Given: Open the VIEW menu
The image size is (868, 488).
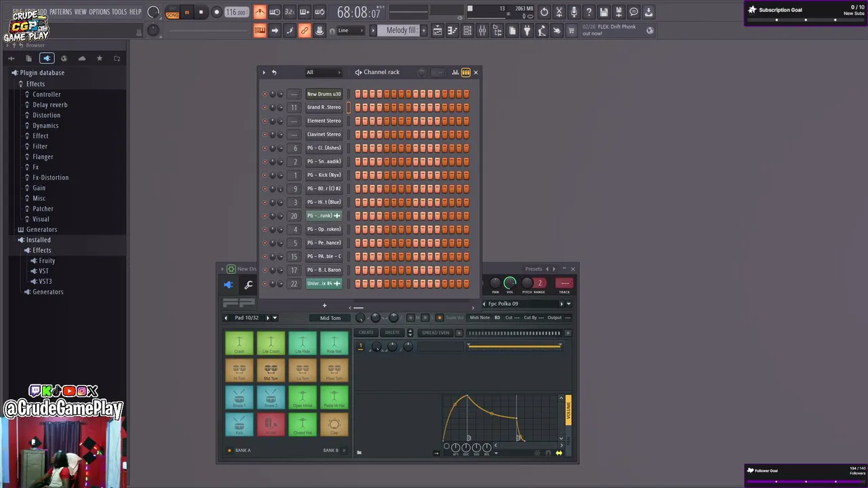Looking at the screenshot, I should click(x=80, y=12).
